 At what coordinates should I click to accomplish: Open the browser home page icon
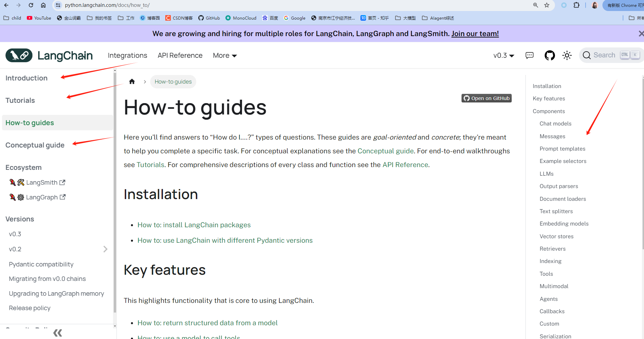tap(43, 5)
